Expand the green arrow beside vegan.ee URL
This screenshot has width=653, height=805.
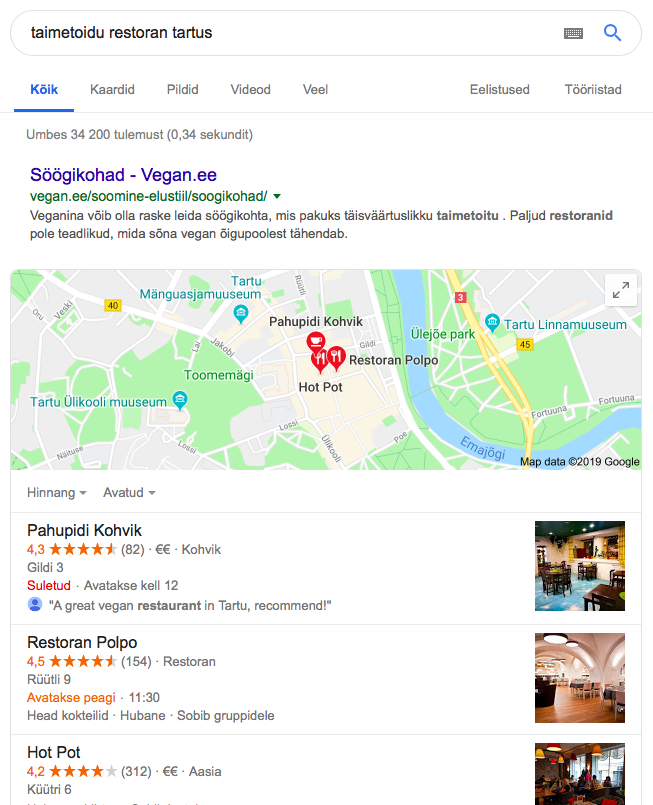[x=277, y=196]
